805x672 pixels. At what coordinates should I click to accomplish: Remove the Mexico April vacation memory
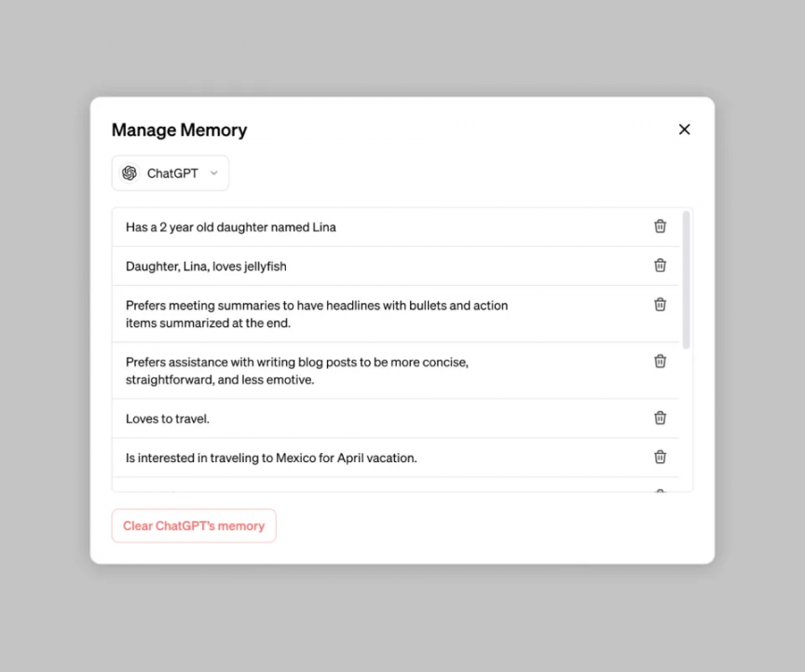tap(660, 457)
